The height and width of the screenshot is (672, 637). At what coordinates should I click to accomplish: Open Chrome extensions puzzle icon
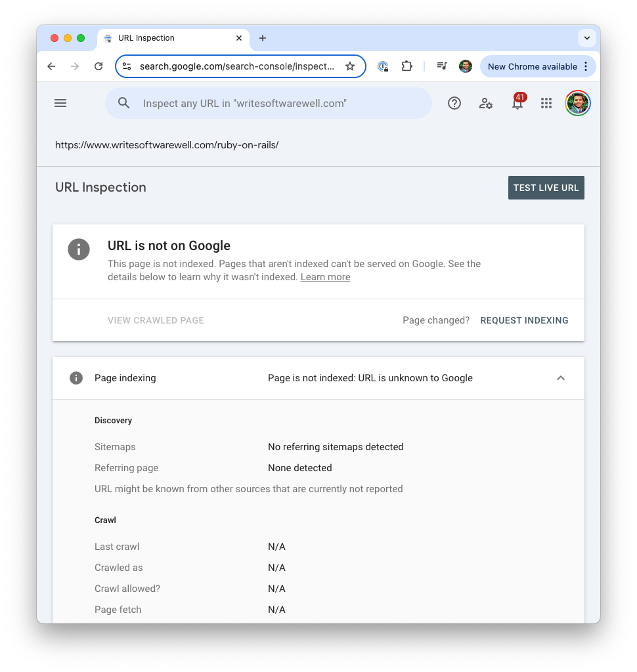(406, 66)
